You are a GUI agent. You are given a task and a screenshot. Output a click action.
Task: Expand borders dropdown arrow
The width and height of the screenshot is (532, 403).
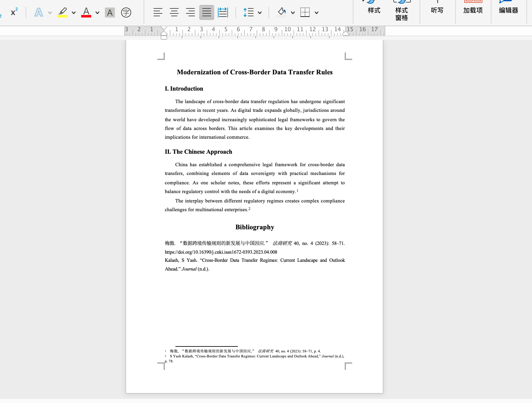point(317,13)
